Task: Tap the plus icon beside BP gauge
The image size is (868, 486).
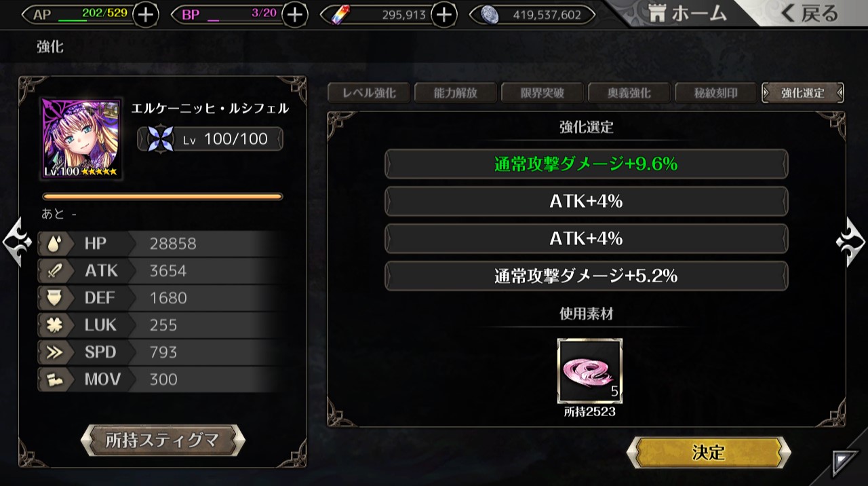Action: click(294, 14)
